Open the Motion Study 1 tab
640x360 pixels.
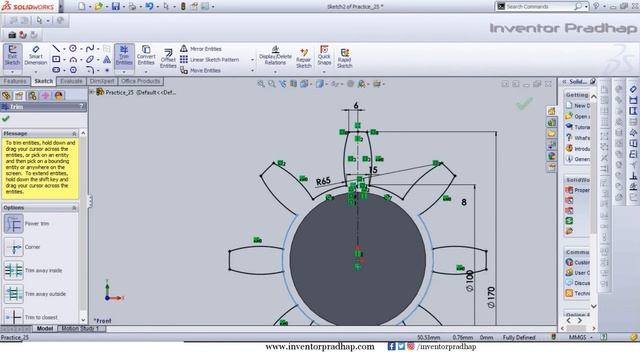(81, 328)
